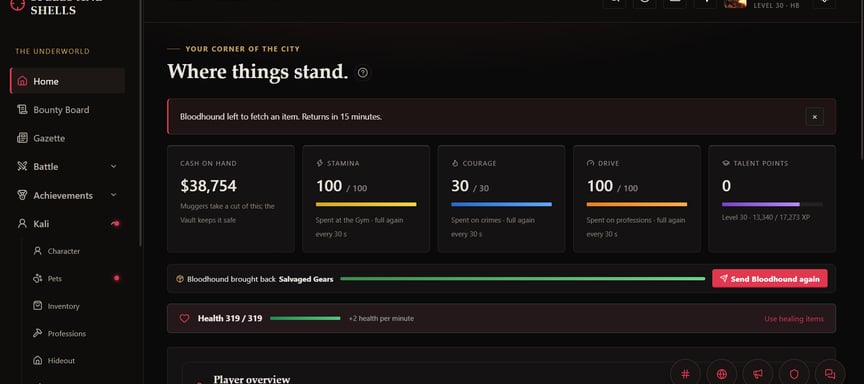Click the Character person icon
Screen dimensions: 864x384
[x=37, y=251]
